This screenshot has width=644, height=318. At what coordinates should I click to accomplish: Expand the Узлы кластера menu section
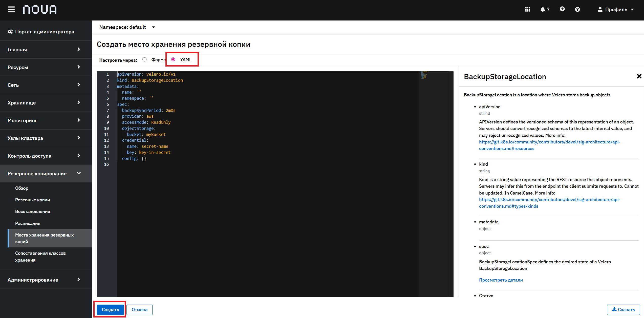(x=46, y=138)
